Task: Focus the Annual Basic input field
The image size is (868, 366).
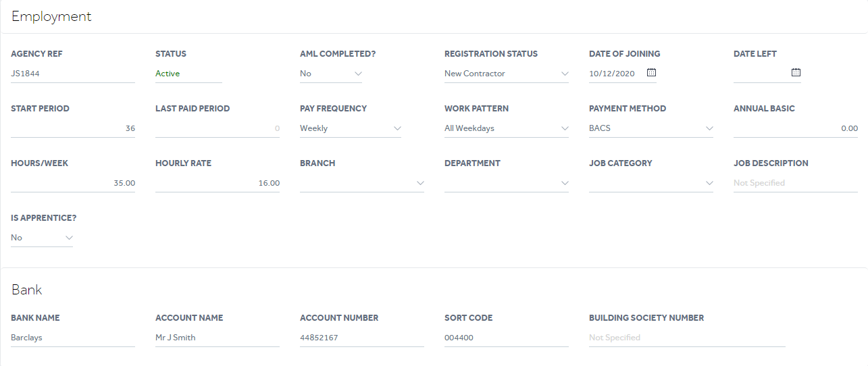Action: [796, 128]
